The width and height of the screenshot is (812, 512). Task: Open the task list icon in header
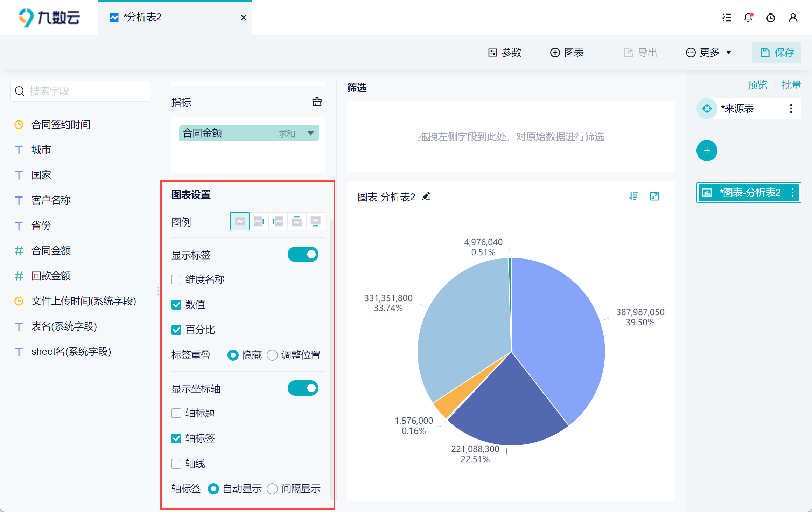pos(727,18)
